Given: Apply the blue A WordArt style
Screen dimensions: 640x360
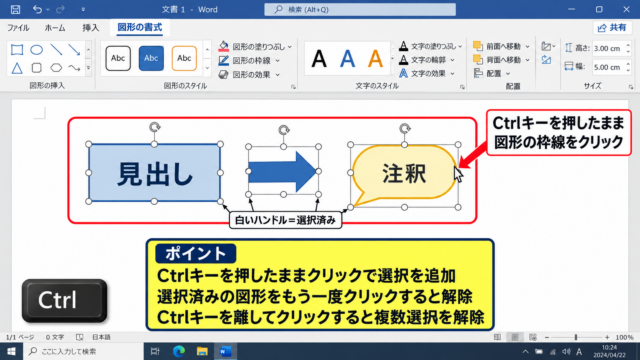Looking at the screenshot, I should (347, 59).
